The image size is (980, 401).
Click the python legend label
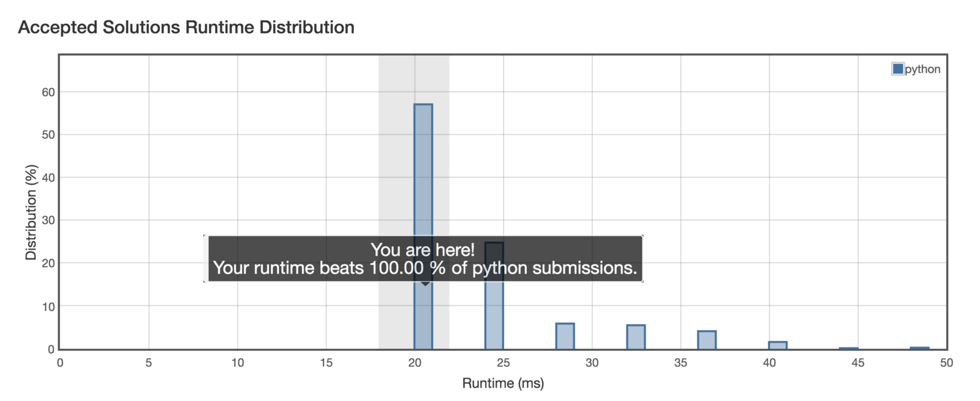pos(922,69)
